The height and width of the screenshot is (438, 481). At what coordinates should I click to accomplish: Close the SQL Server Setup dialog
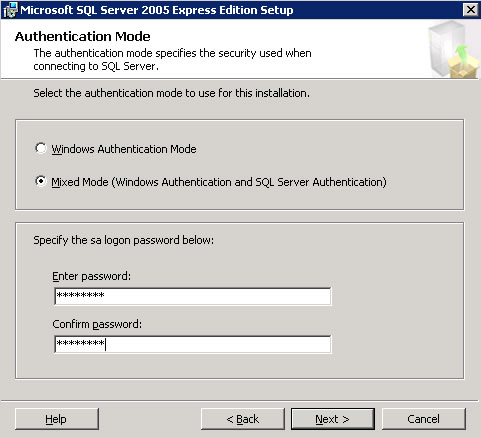(470, 10)
